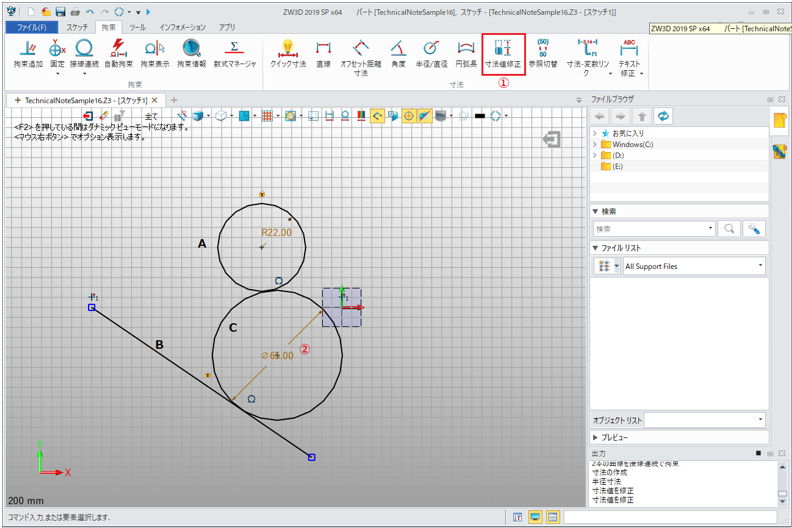Undo the last action
The image size is (792, 528).
pyautogui.click(x=90, y=12)
